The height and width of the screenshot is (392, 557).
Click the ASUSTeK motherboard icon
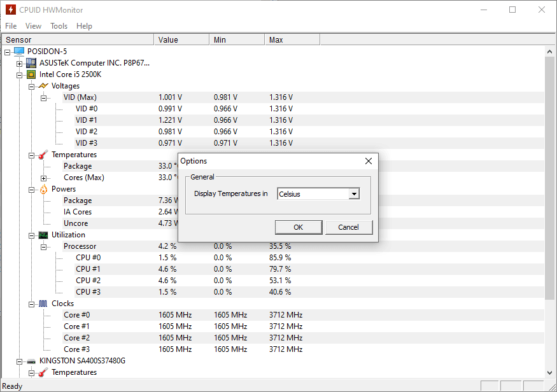pos(31,63)
